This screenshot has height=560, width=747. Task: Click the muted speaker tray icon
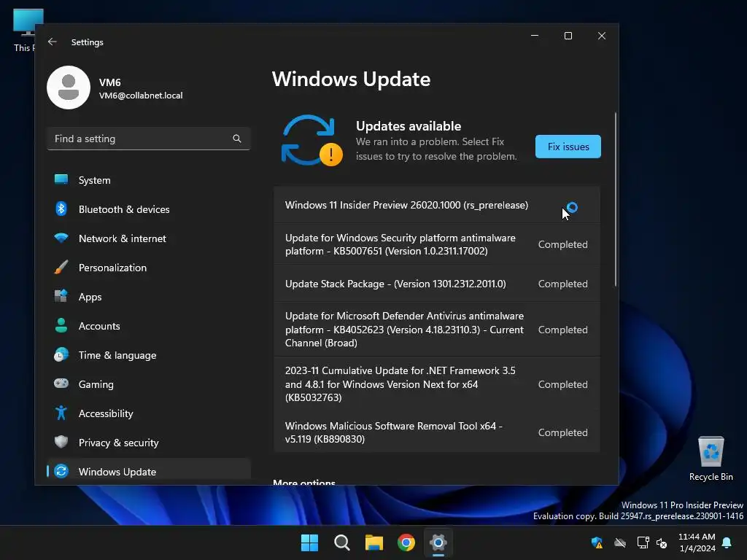point(662,542)
